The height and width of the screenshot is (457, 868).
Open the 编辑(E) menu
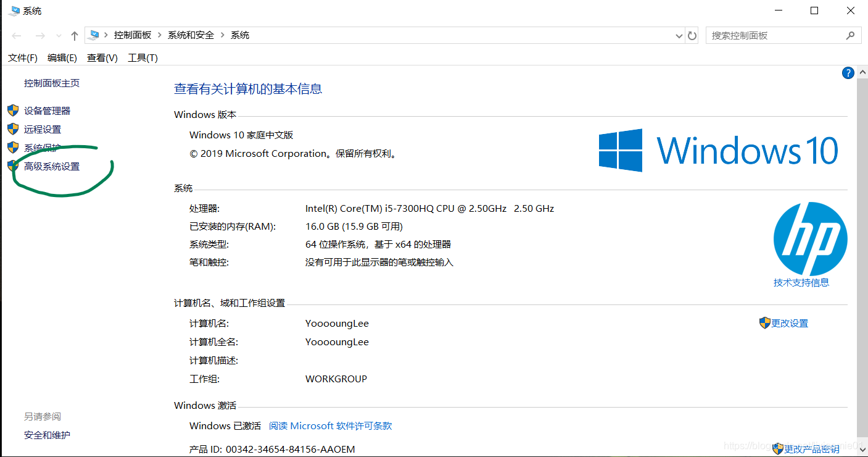(x=62, y=57)
